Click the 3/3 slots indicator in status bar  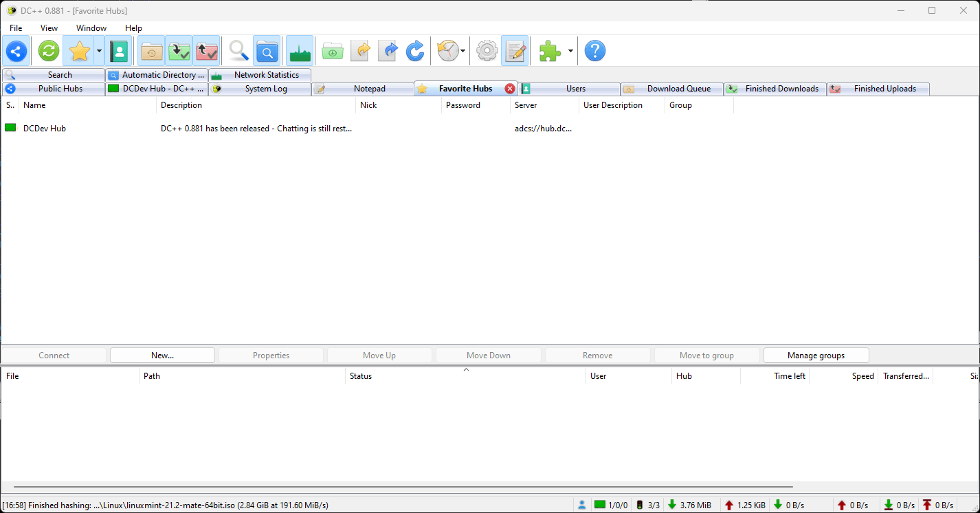pos(648,505)
